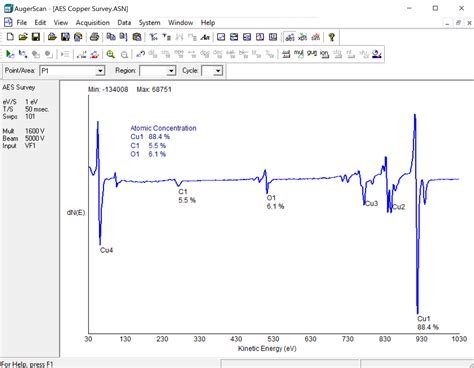Click the Print icon

click(94, 37)
